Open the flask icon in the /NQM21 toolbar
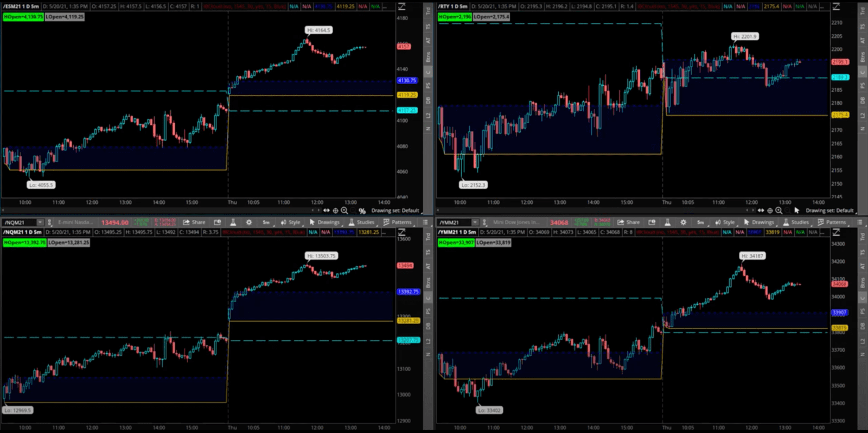 point(233,222)
